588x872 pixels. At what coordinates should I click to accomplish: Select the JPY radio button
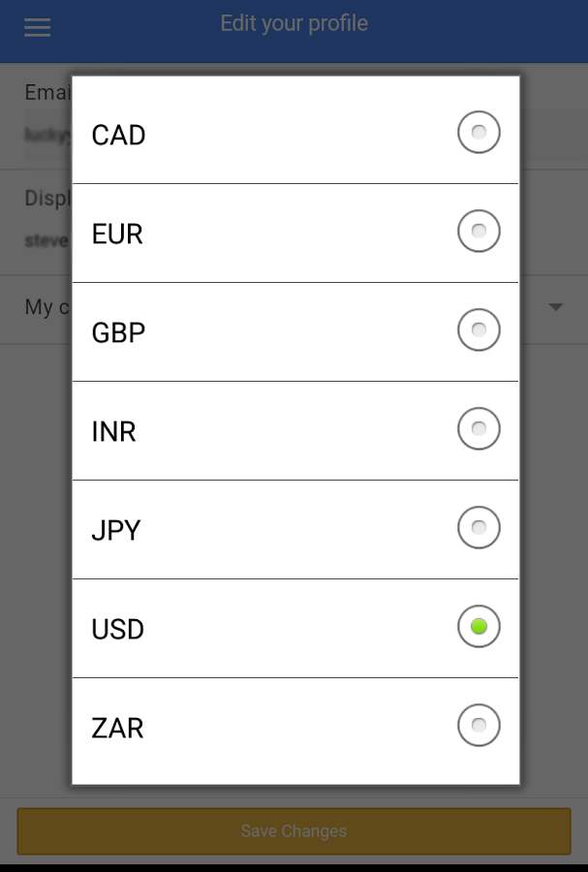click(479, 527)
